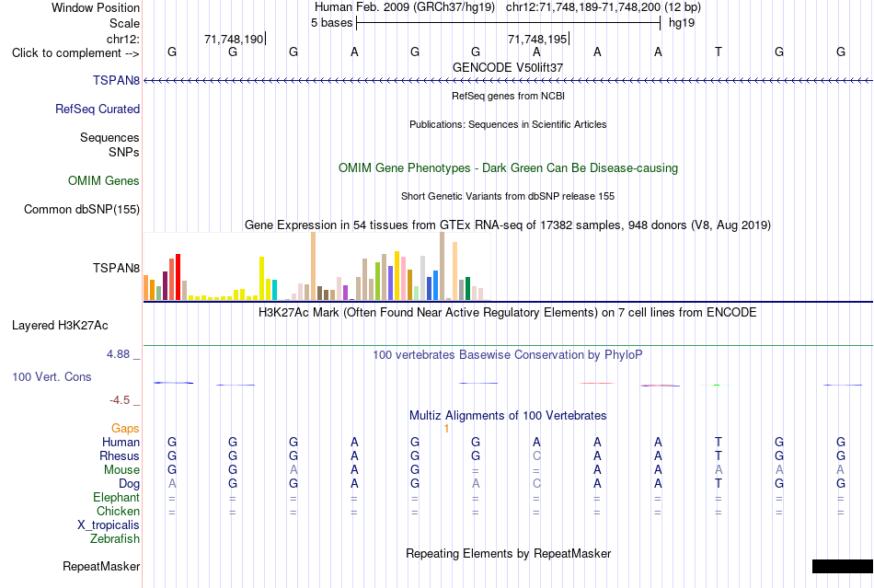Click the GENCODE V50lift37 track title
Screen dimensions: 874x588
pos(508,67)
